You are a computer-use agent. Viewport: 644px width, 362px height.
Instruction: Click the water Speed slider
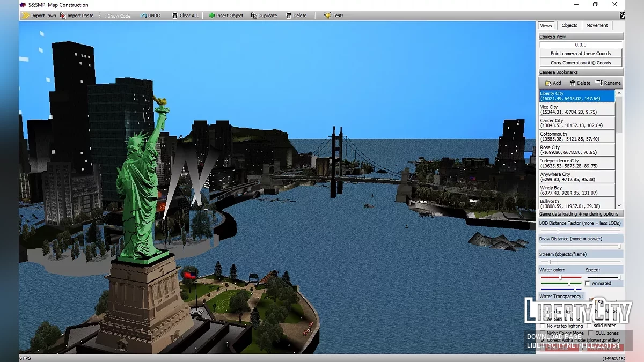pos(604,277)
